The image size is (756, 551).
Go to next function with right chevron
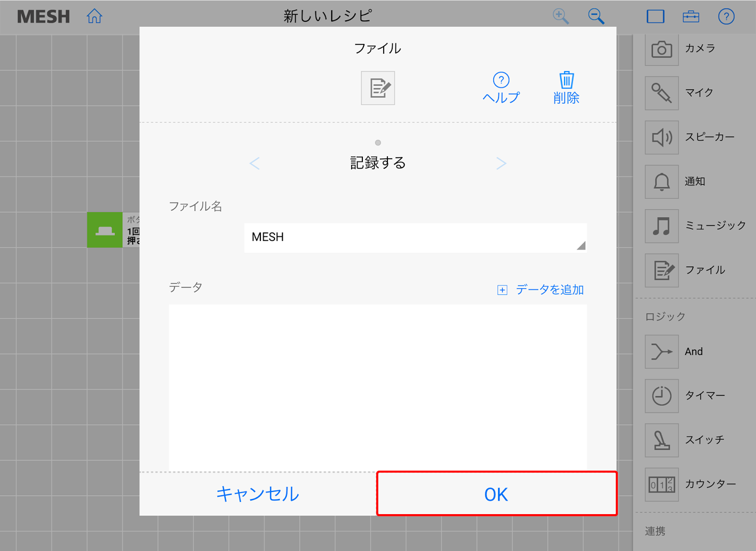[x=501, y=164]
